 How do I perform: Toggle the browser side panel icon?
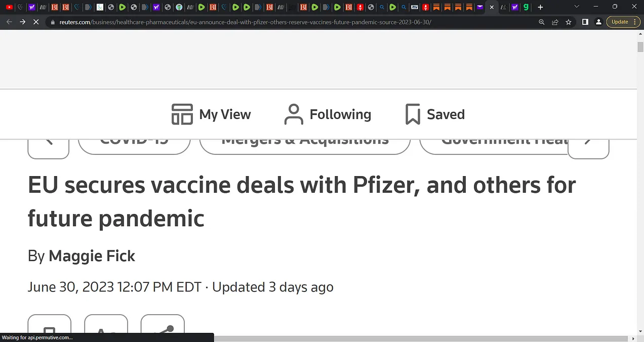585,22
